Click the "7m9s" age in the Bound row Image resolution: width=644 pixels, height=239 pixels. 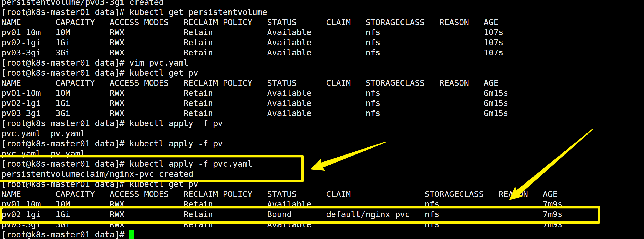(553, 215)
